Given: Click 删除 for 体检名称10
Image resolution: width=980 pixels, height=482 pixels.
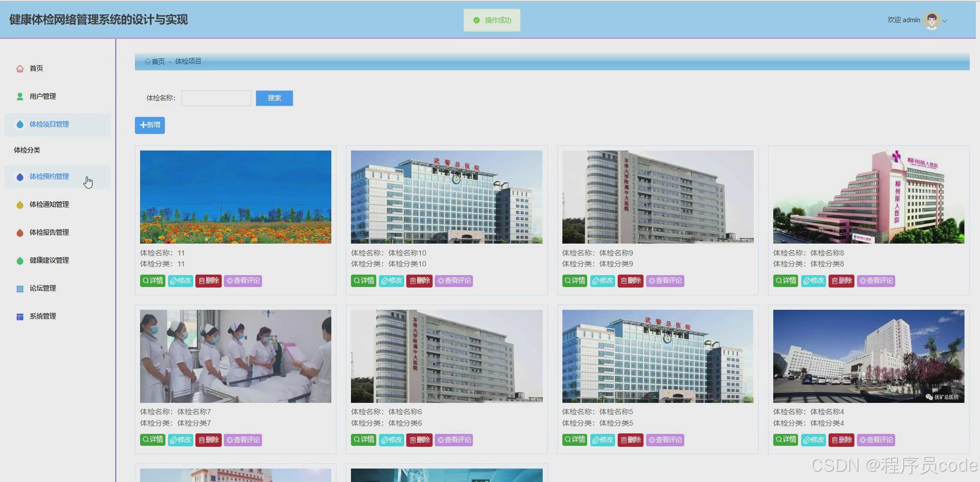Looking at the screenshot, I should [419, 281].
